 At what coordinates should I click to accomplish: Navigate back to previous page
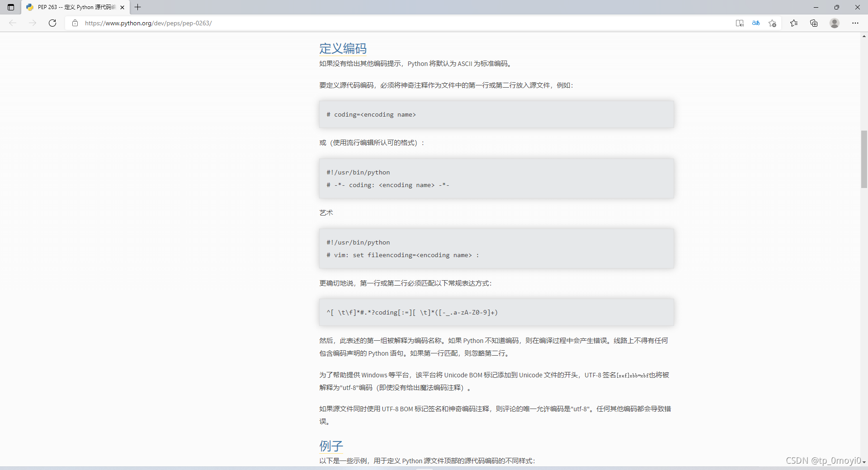pos(13,23)
